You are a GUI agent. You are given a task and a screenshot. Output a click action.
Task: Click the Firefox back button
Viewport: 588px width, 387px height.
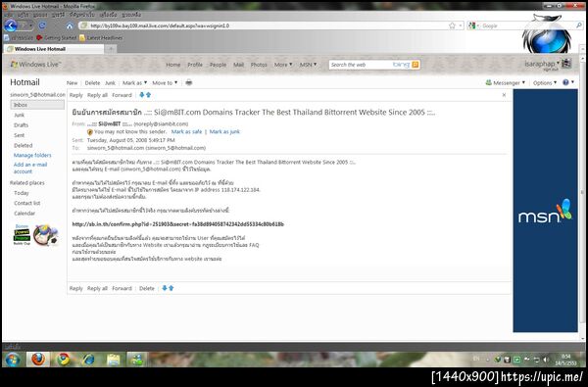point(11,25)
